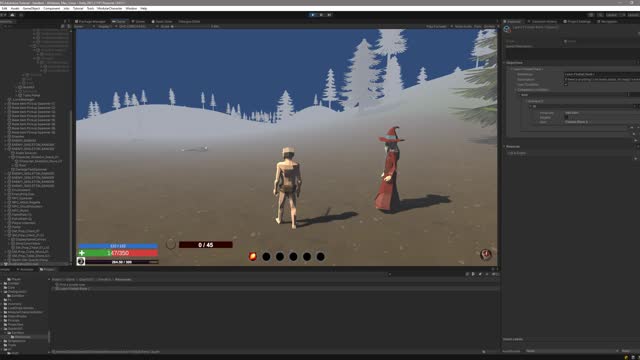Open the Hierarchy panel options menu

(x=69, y=21)
